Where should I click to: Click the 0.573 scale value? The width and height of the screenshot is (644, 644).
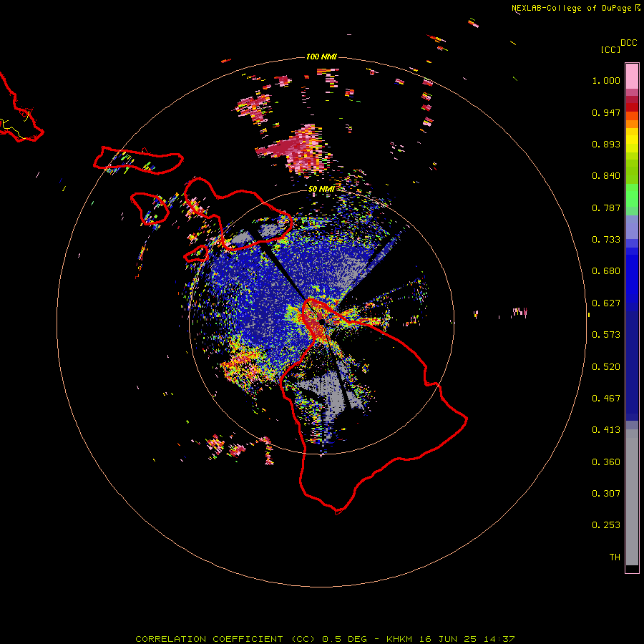tap(606, 335)
